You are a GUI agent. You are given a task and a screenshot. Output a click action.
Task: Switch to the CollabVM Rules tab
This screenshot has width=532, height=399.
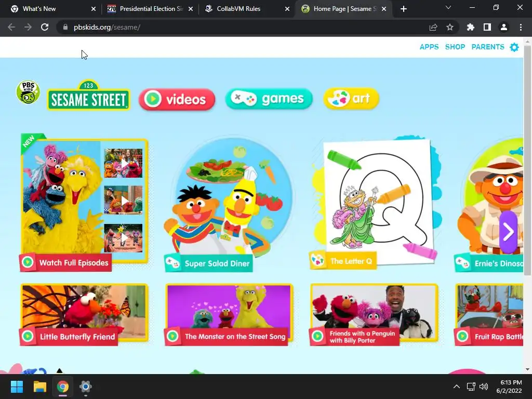247,9
